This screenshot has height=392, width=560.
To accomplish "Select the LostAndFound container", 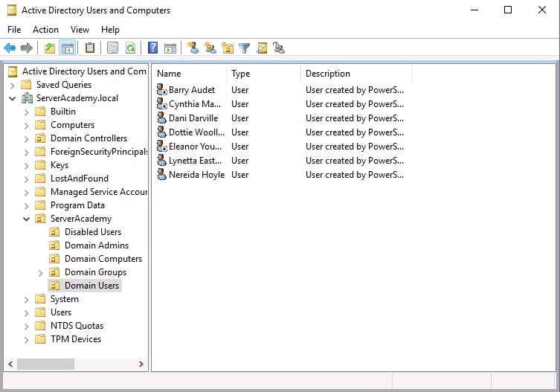I will [x=80, y=179].
